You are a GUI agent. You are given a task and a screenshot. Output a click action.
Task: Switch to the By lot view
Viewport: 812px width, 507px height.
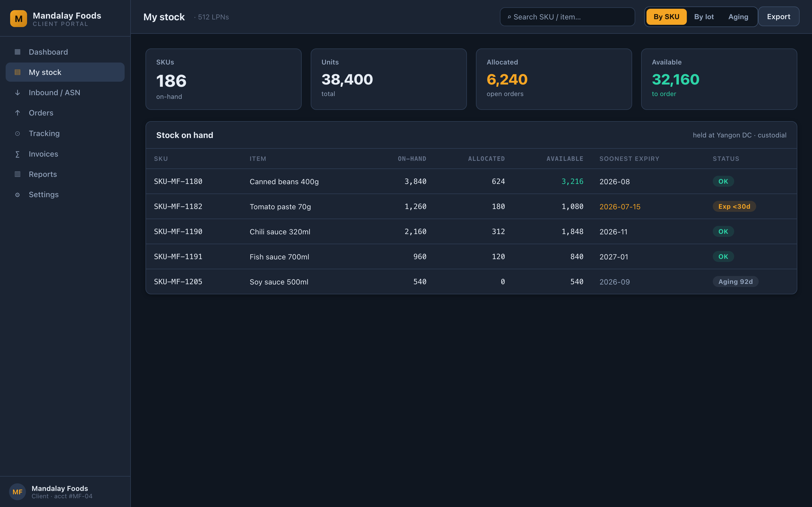point(704,17)
